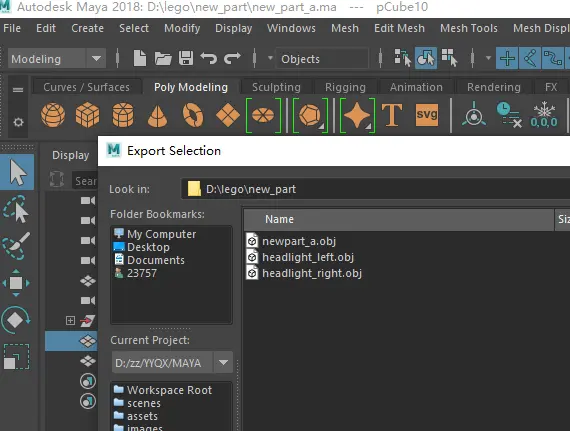Undo the last action with the arrow icon
The height and width of the screenshot is (431, 570).
(x=209, y=58)
